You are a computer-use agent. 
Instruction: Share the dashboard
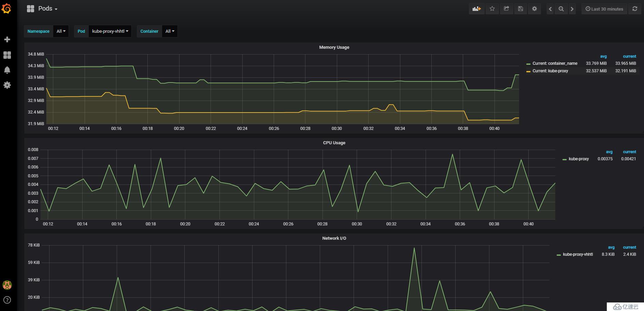506,9
